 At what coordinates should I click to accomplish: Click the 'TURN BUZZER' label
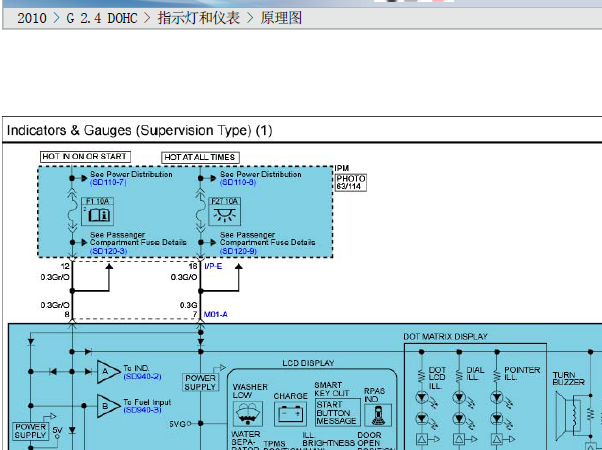coord(568,379)
